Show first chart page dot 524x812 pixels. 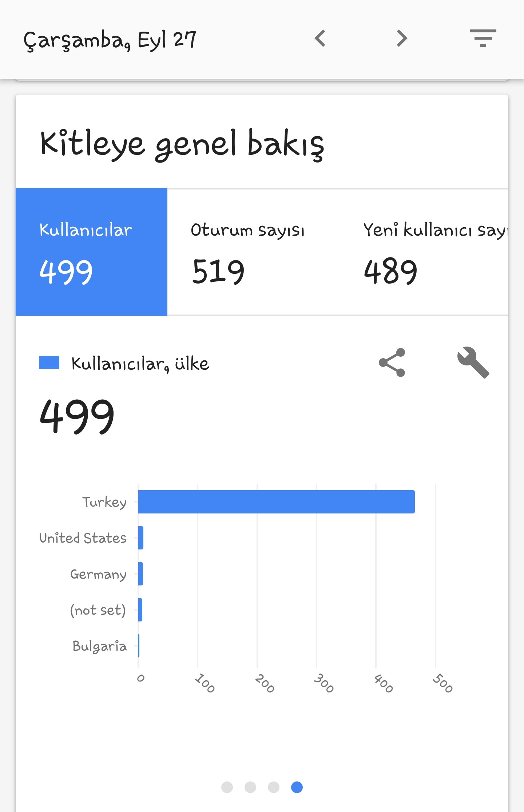(x=227, y=787)
